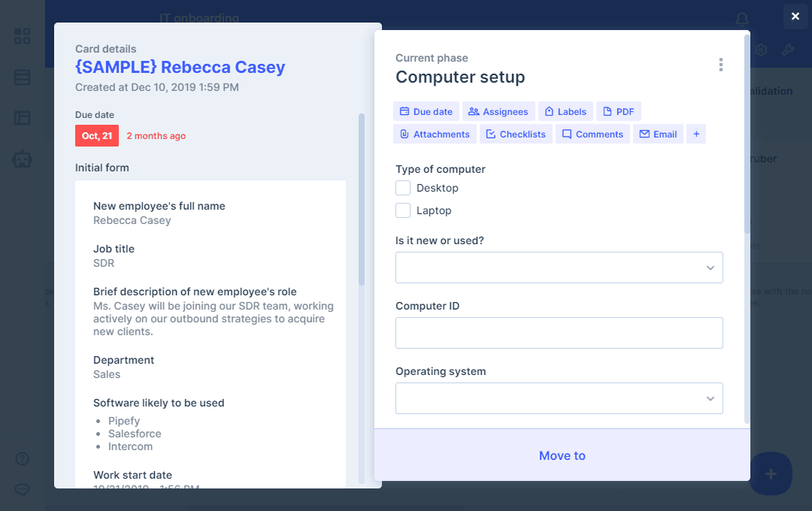Image resolution: width=812 pixels, height=511 pixels.
Task: Expand the 'Is it new or used?' dropdown
Action: coord(559,268)
